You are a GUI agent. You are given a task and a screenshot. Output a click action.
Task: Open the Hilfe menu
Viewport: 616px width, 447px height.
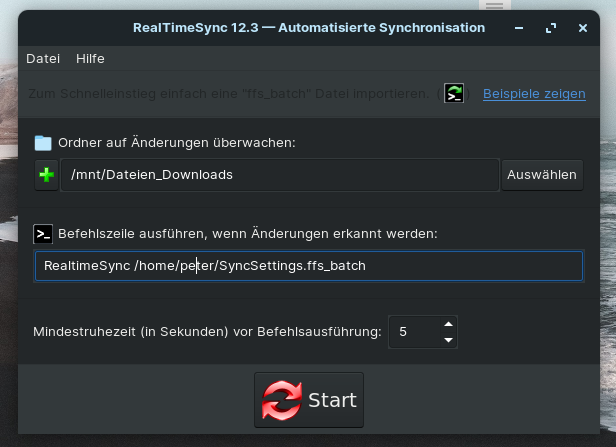90,59
